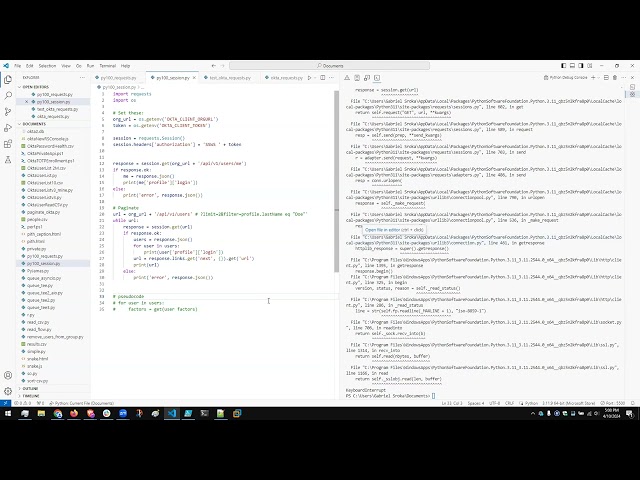Image resolution: width=640 pixels, height=480 pixels.
Task: Open the Accounts icon in activity bar
Action: click(8, 375)
